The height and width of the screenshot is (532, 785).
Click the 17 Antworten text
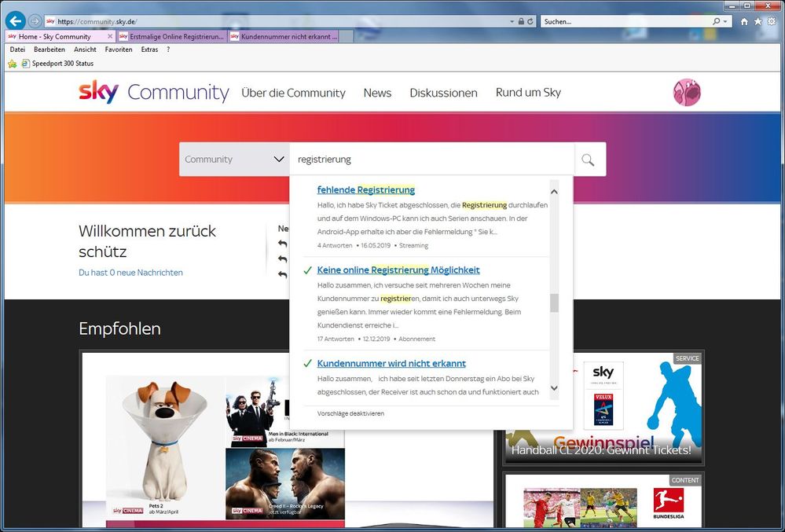click(336, 339)
